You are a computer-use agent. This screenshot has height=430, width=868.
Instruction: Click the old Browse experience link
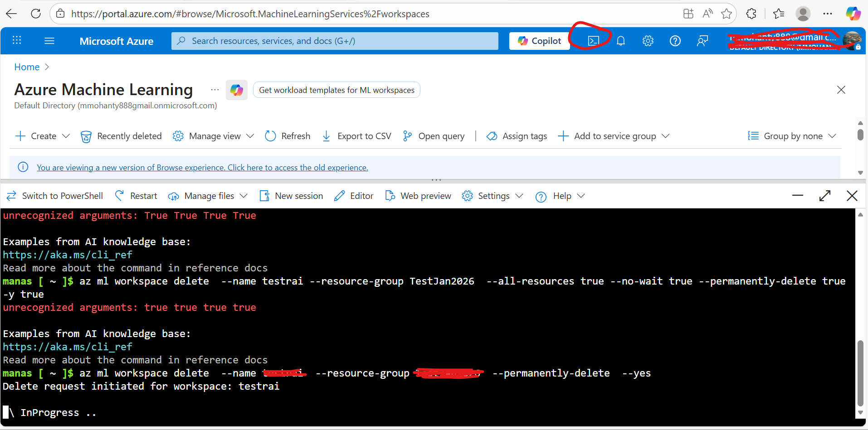pyautogui.click(x=202, y=168)
